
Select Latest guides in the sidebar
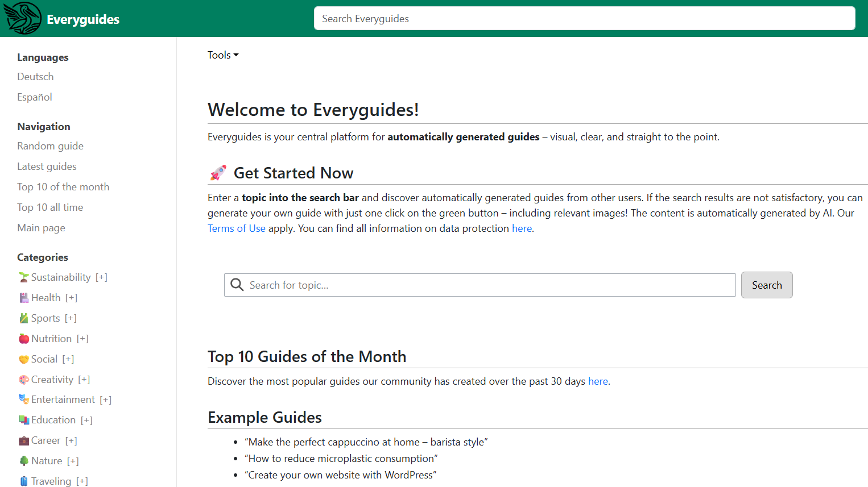pos(47,166)
